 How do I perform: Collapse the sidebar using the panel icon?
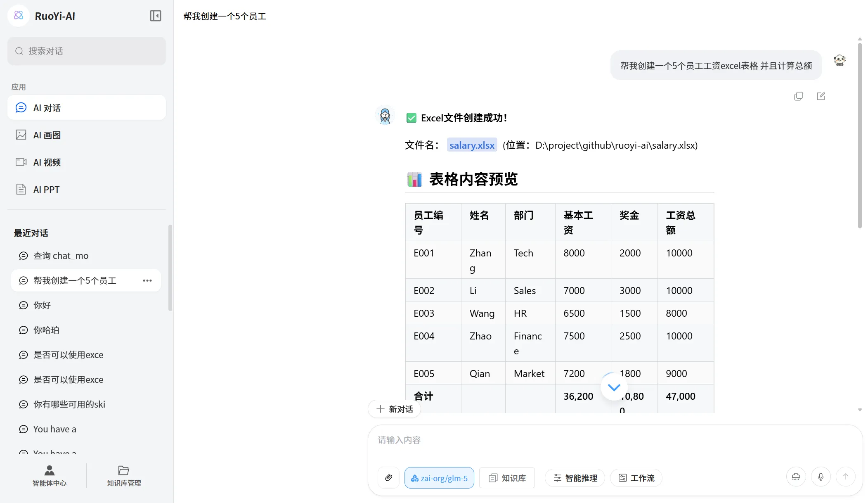(155, 16)
